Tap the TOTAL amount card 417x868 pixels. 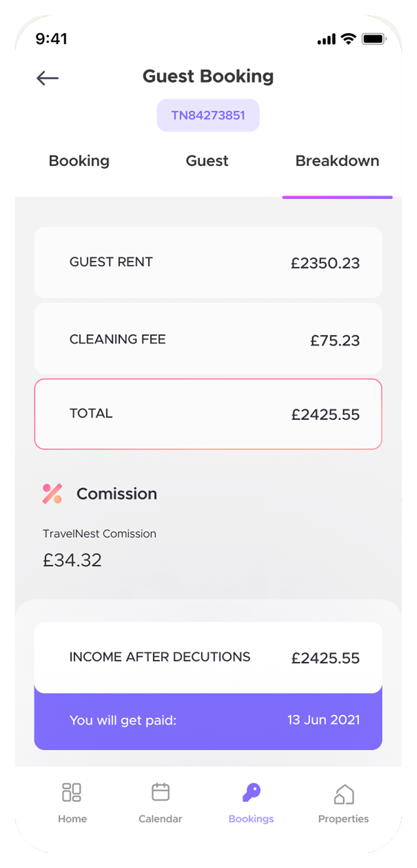click(x=208, y=414)
